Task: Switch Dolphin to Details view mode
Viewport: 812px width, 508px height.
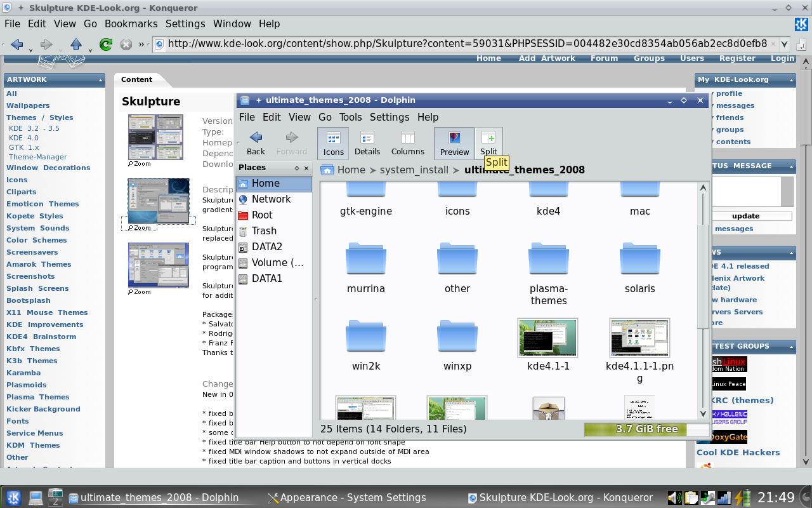Action: click(x=367, y=143)
